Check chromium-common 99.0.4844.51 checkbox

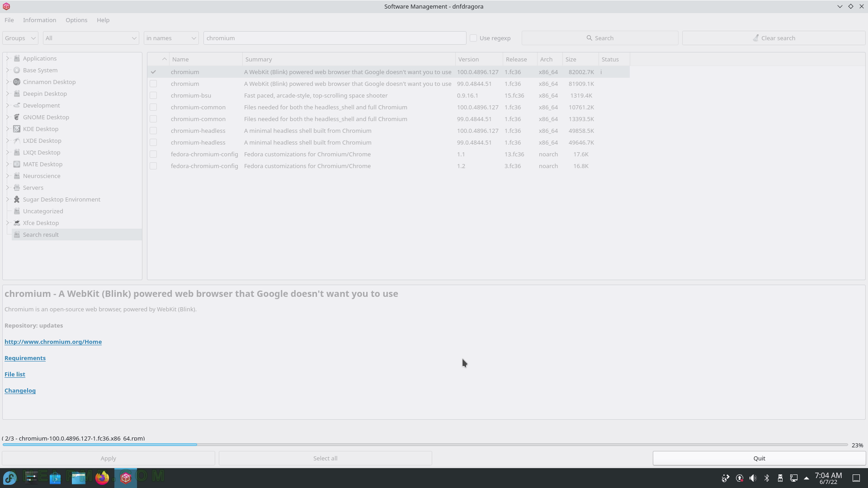click(x=153, y=119)
